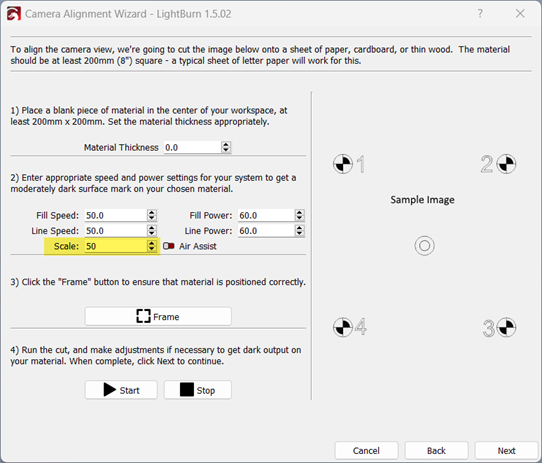Decrease Line Speed with down arrow
Screen dimensions: 542x463
(x=151, y=234)
